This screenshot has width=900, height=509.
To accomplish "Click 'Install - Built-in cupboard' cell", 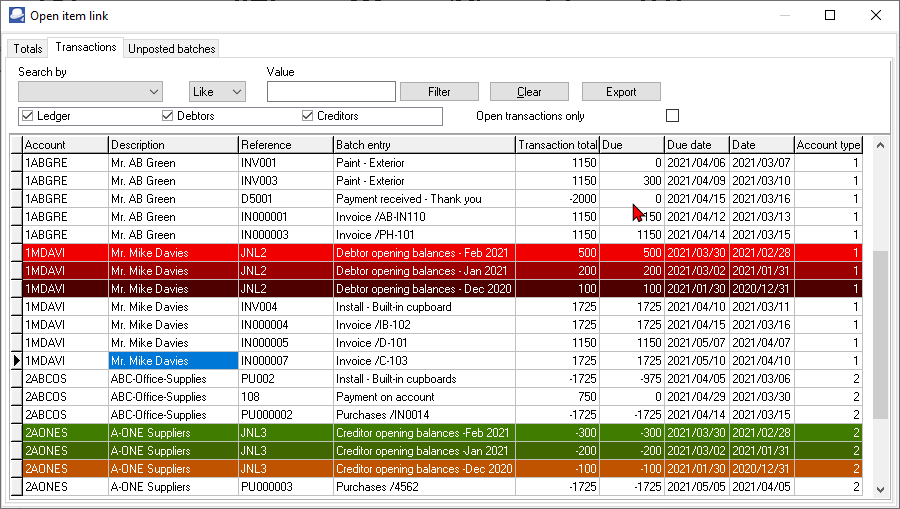I will (x=424, y=307).
